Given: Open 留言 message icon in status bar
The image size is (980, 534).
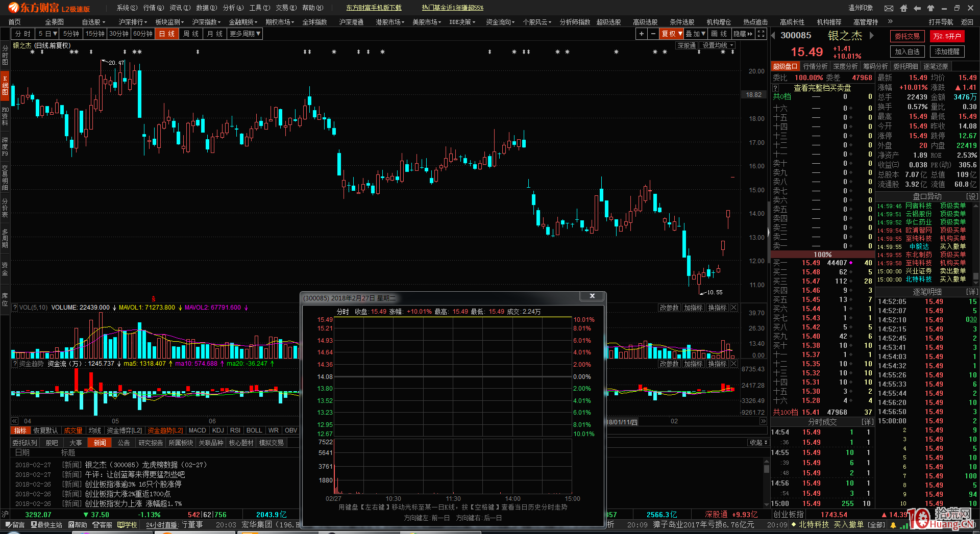Looking at the screenshot, I should click(15, 524).
